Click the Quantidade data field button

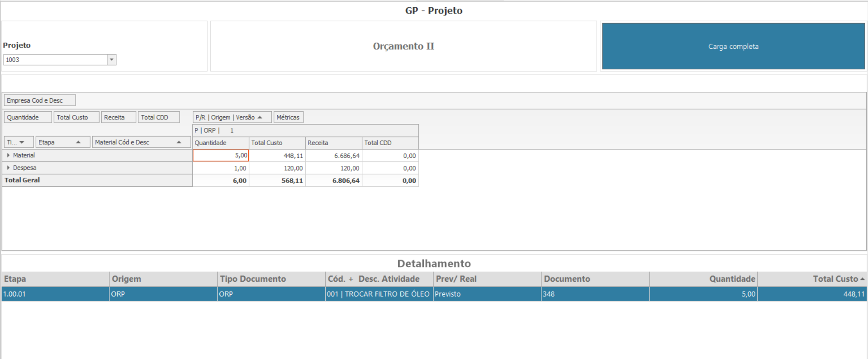(28, 117)
